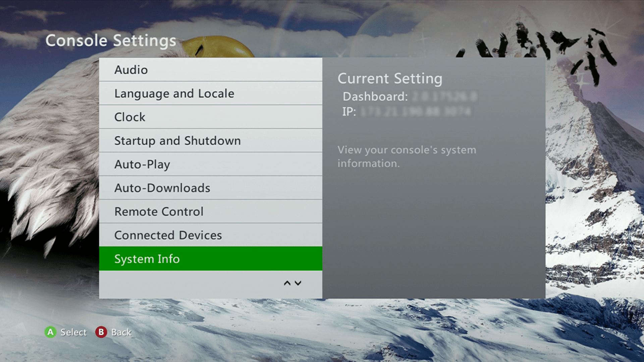
Task: Collapse scroll up arrow in menu
Action: [x=286, y=283]
